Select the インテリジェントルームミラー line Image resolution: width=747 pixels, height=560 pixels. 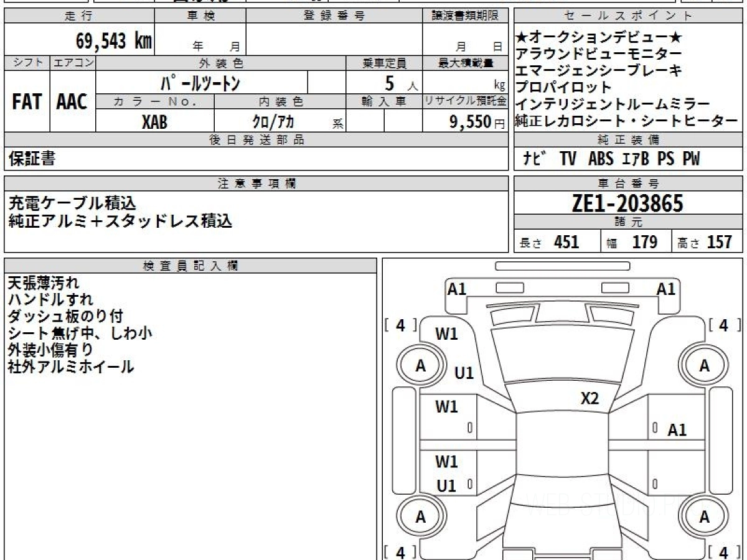pos(613,104)
